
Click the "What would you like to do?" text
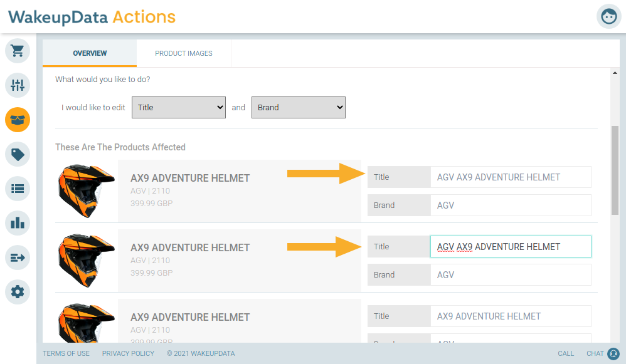[x=103, y=80]
